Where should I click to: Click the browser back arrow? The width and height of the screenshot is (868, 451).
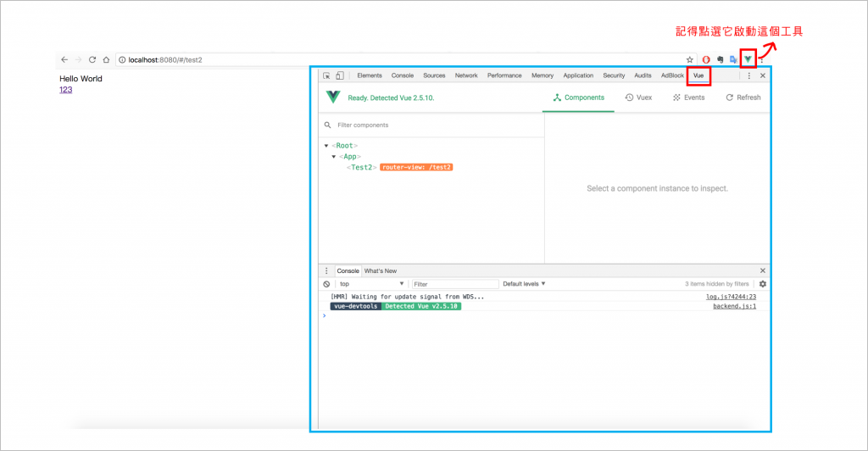tap(64, 59)
